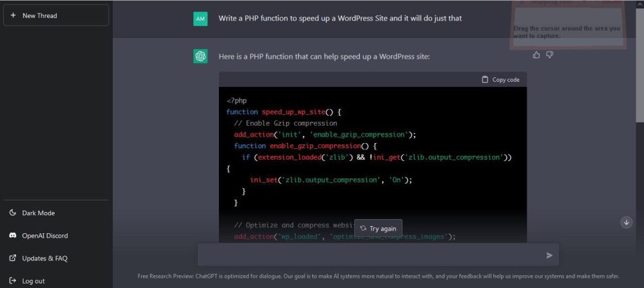644x288 pixels.
Task: Click the add_action 'wp_loaded' code line
Action: pyautogui.click(x=345, y=236)
